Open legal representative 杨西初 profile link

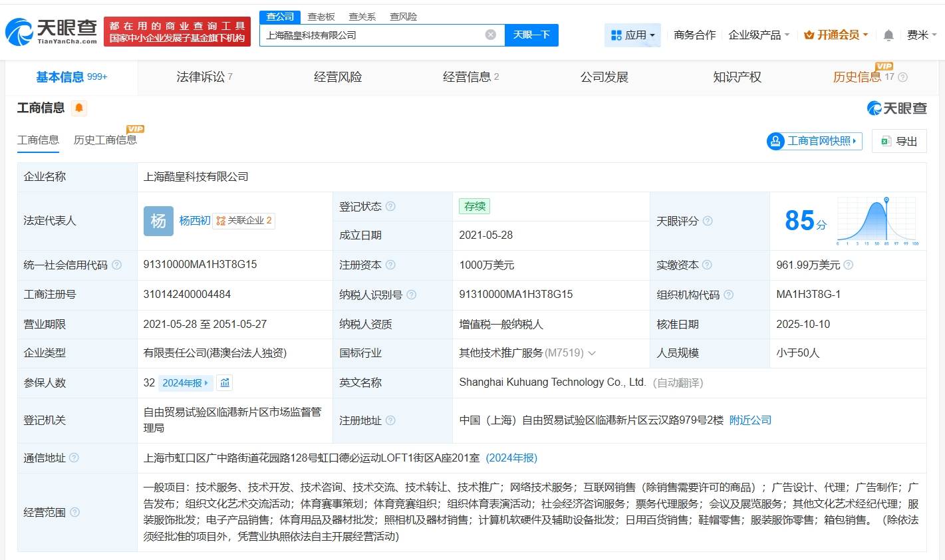click(x=194, y=221)
